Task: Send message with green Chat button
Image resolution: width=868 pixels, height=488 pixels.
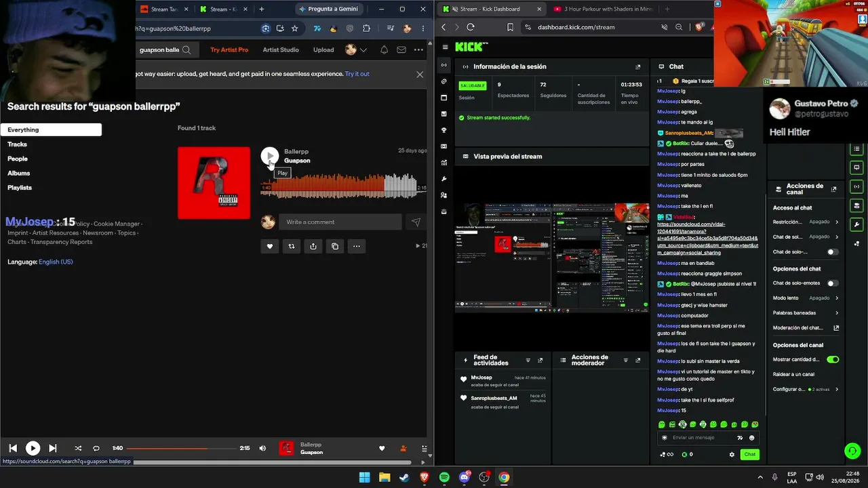Action: (749, 454)
